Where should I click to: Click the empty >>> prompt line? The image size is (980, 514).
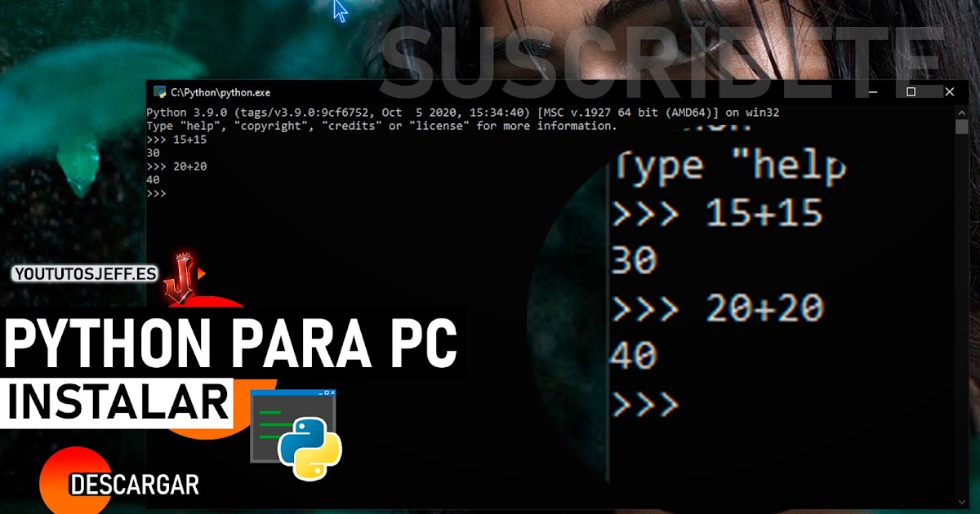[155, 192]
